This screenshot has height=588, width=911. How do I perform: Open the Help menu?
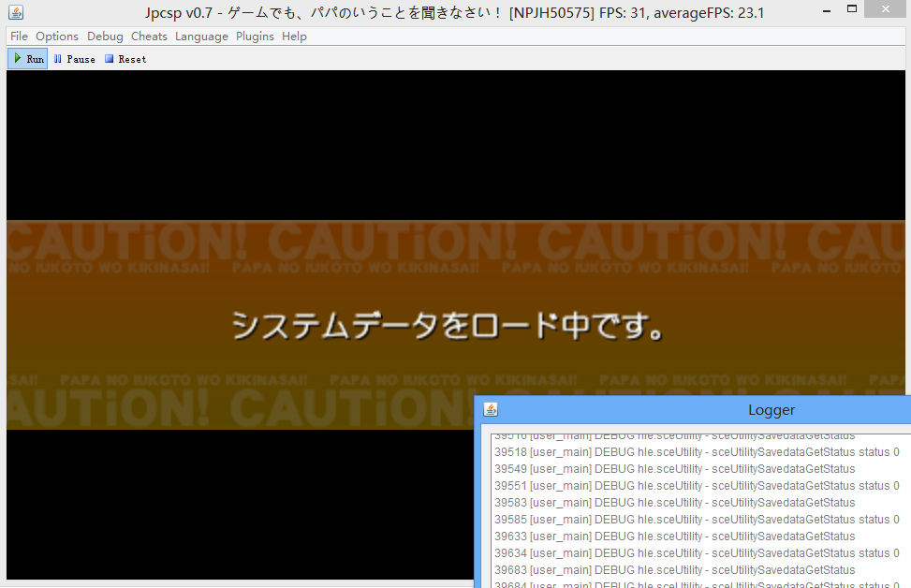pyautogui.click(x=294, y=37)
